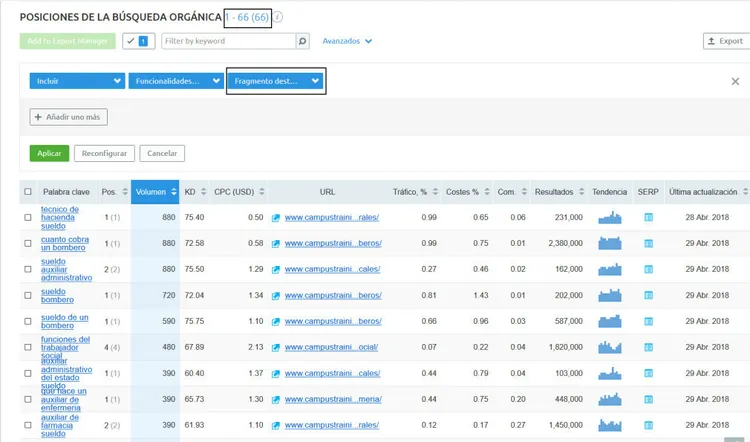Image resolution: width=750 pixels, height=442 pixels.
Task: Open external link icon for 'cuanto cobra un bombero'
Action: [x=276, y=243]
